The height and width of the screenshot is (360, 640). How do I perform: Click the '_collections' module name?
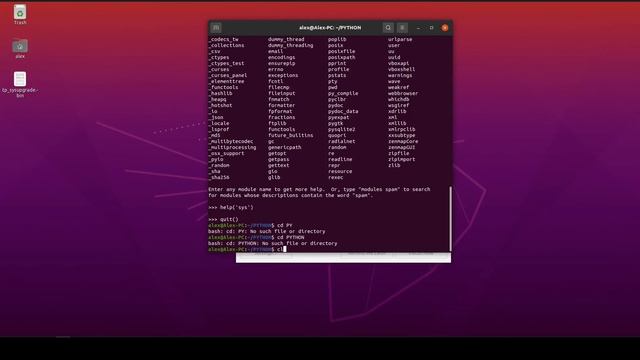(227, 46)
